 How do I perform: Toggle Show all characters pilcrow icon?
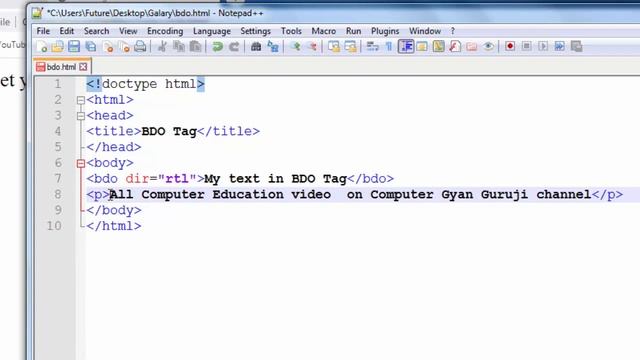(x=389, y=47)
